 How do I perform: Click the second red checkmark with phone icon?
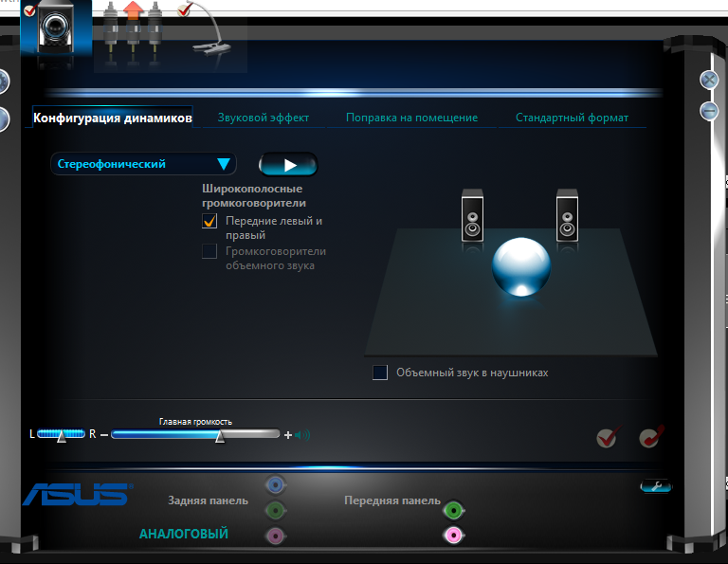click(x=651, y=436)
